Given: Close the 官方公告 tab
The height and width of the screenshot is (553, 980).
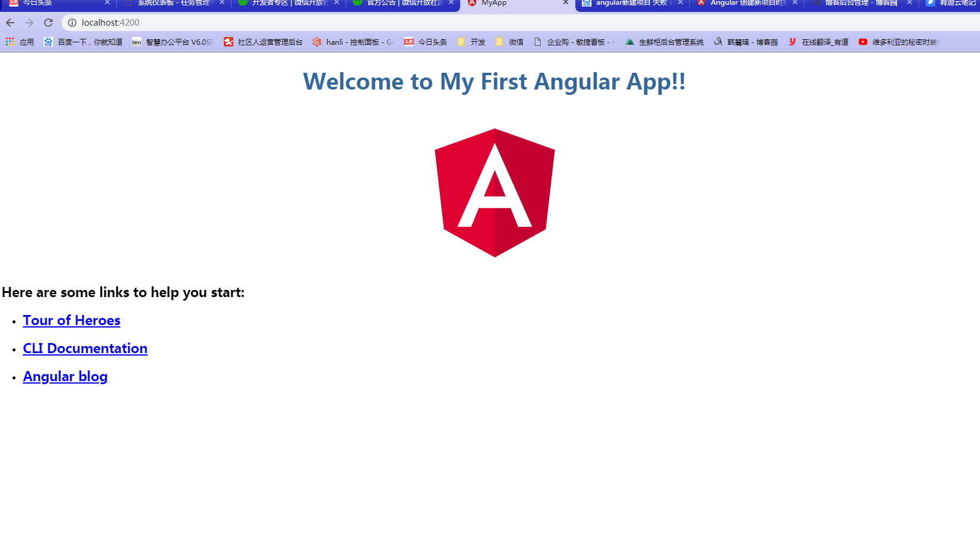Looking at the screenshot, I should [x=451, y=3].
